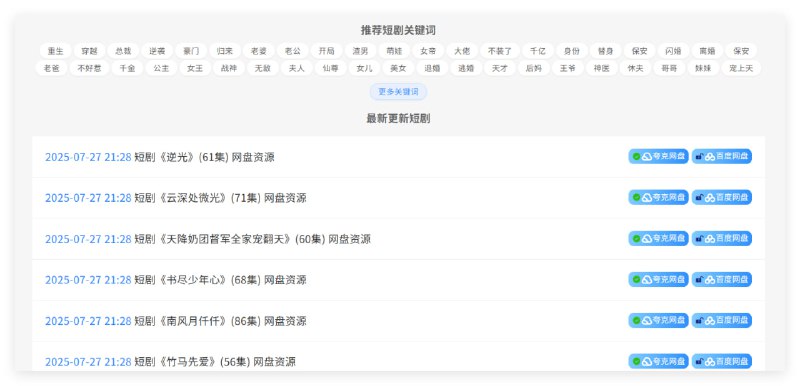Click the 开局 keyword tag
The width and height of the screenshot is (800, 386).
click(x=327, y=51)
